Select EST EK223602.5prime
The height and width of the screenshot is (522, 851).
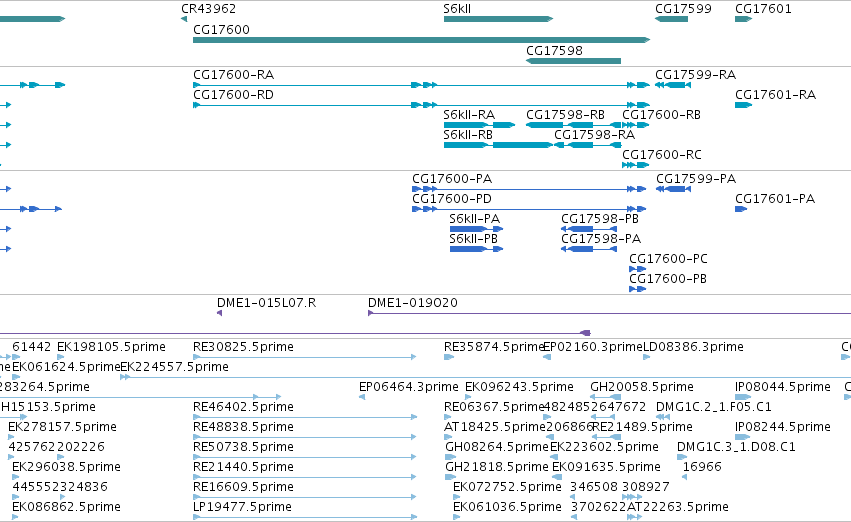click(x=604, y=447)
